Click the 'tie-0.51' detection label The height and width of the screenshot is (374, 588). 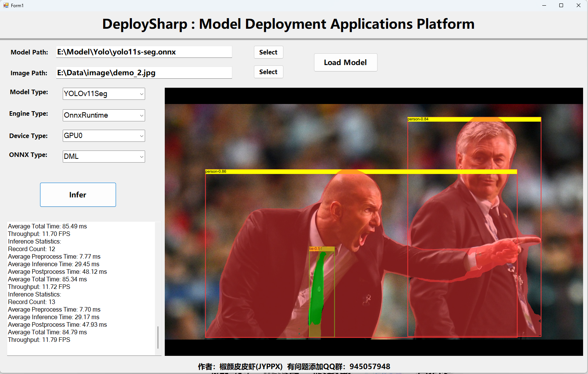point(316,249)
